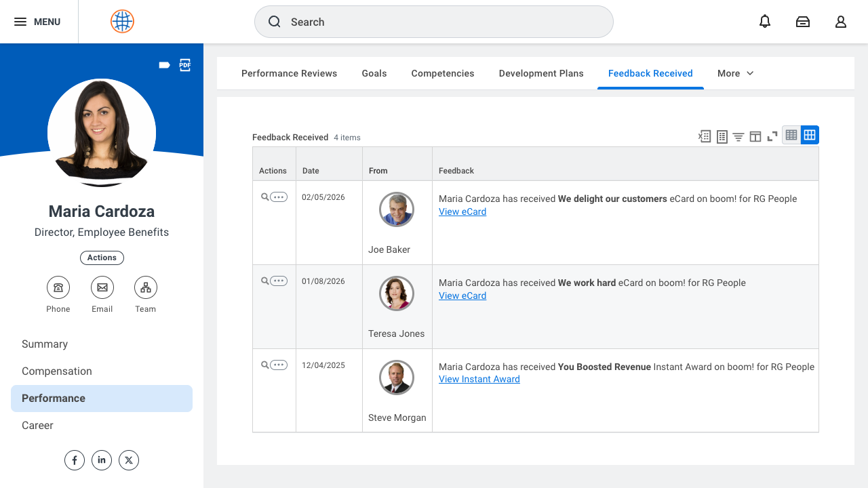The image size is (868, 488).
Task: Open the user profile icon
Action: tap(841, 22)
